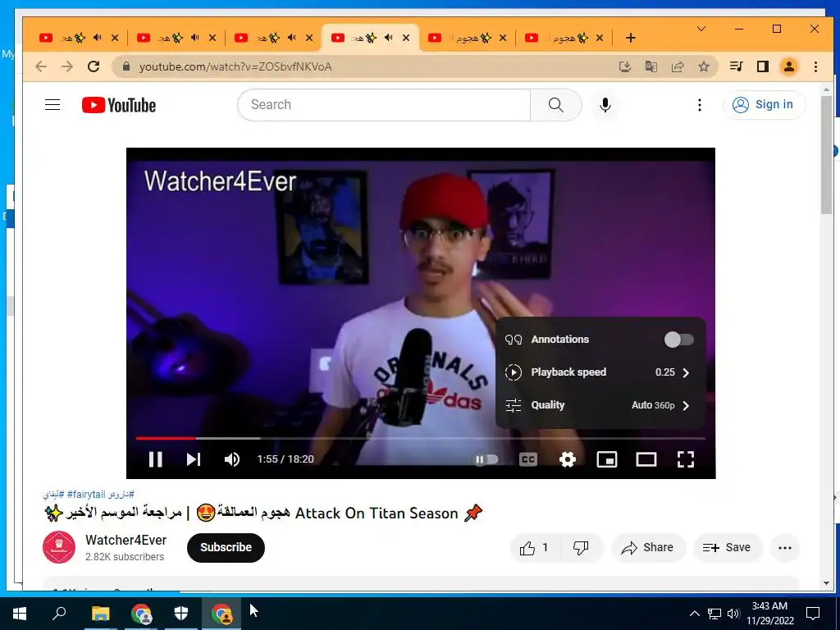
Task: Like the video with thumbs-up
Action: 533,547
